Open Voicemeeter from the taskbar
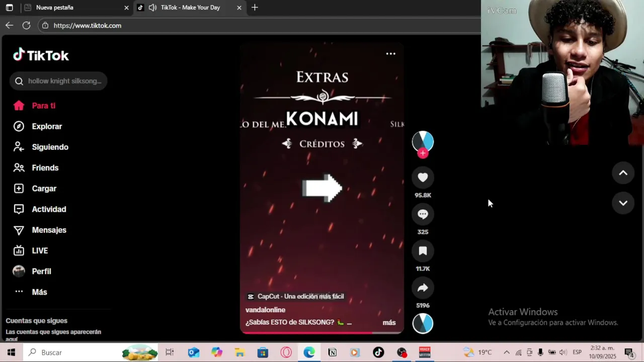The width and height of the screenshot is (644, 362). pyautogui.click(x=425, y=352)
